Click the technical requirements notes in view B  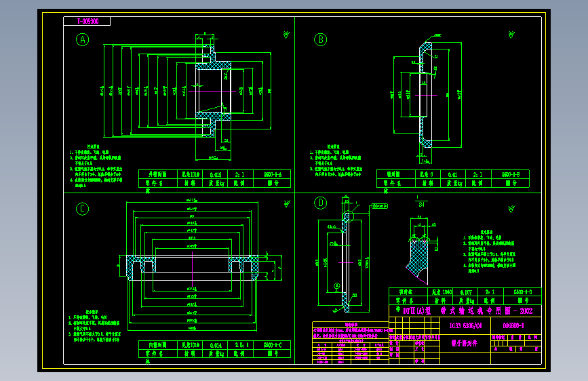pos(336,160)
